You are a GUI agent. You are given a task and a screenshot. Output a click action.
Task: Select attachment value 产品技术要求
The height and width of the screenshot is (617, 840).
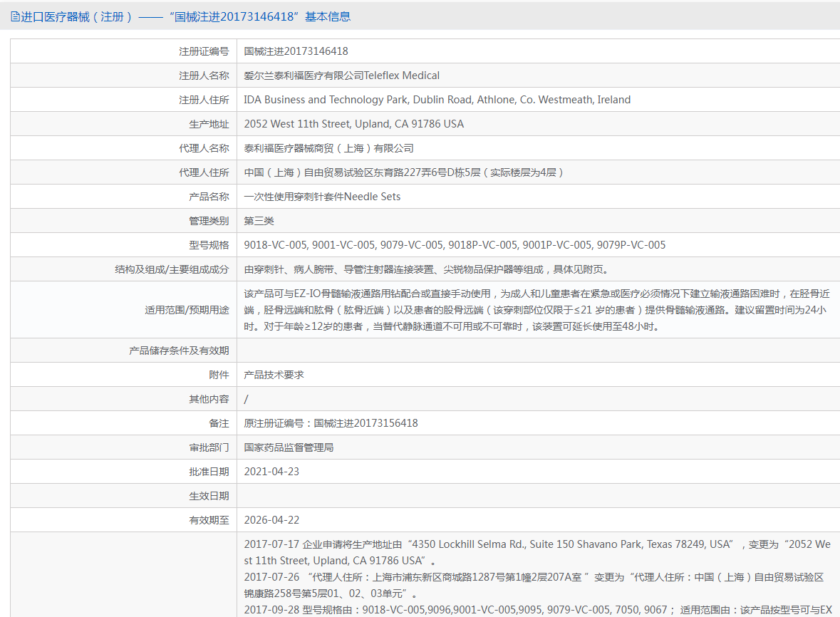274,374
